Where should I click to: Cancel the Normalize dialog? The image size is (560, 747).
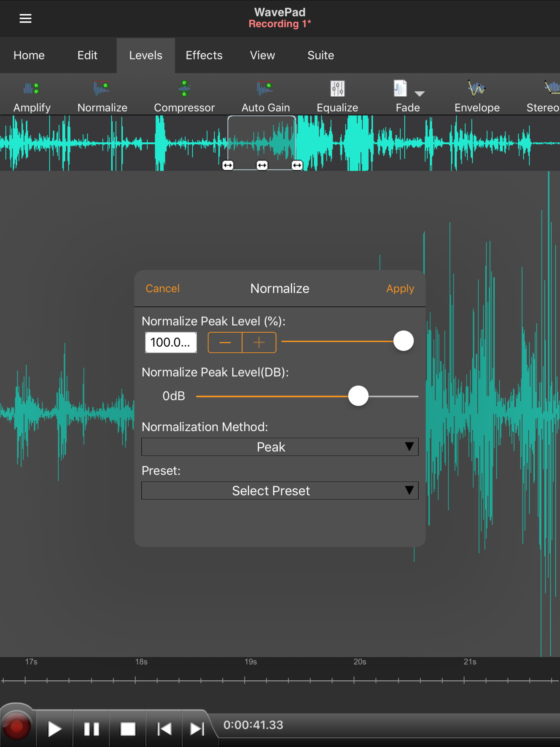click(162, 289)
